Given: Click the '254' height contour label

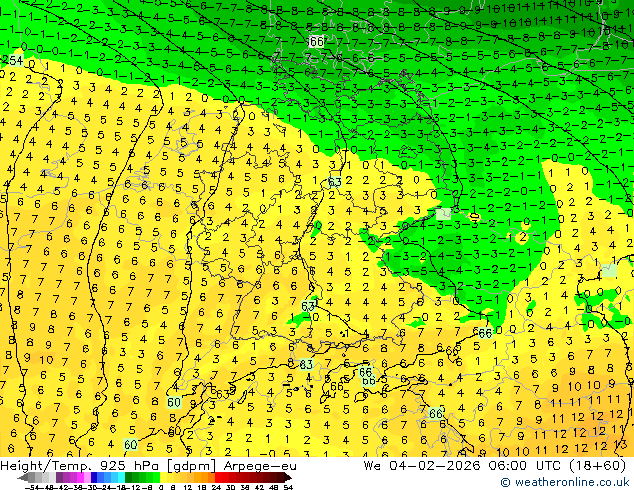Looking at the screenshot, I should (x=13, y=61).
